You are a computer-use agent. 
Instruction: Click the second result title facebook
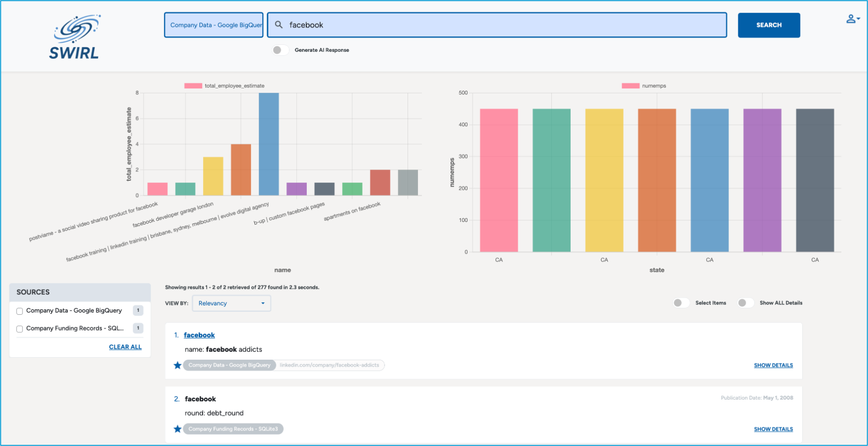[x=200, y=399]
